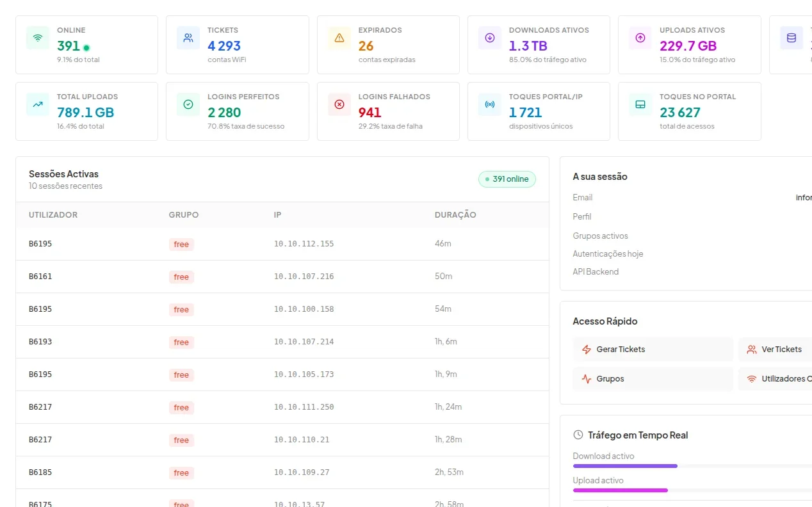Click the Downloads Ativos arrow icon
812x507 pixels.
coord(490,38)
